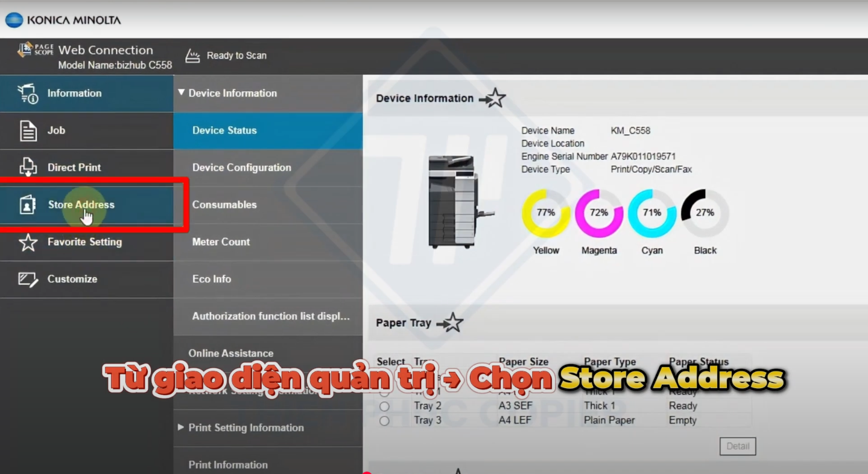Click the Yellow toner level ring
This screenshot has height=474, width=868.
click(546, 213)
